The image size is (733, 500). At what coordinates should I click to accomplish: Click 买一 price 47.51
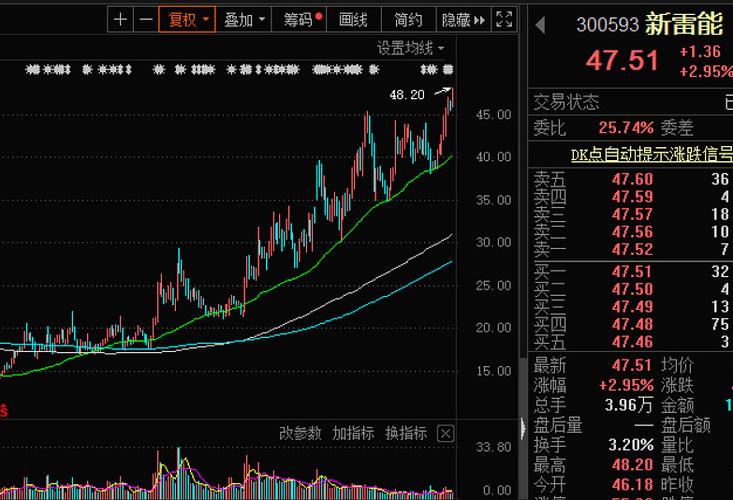[x=632, y=271]
